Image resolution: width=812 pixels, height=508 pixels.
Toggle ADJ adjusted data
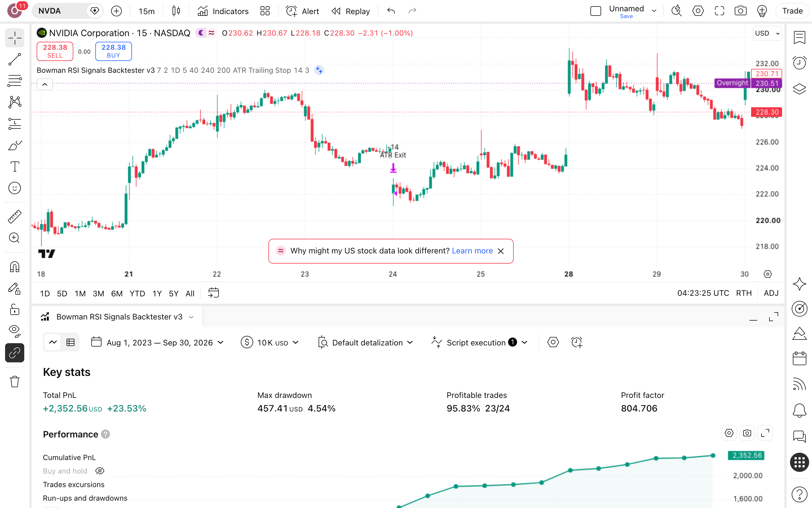771,293
